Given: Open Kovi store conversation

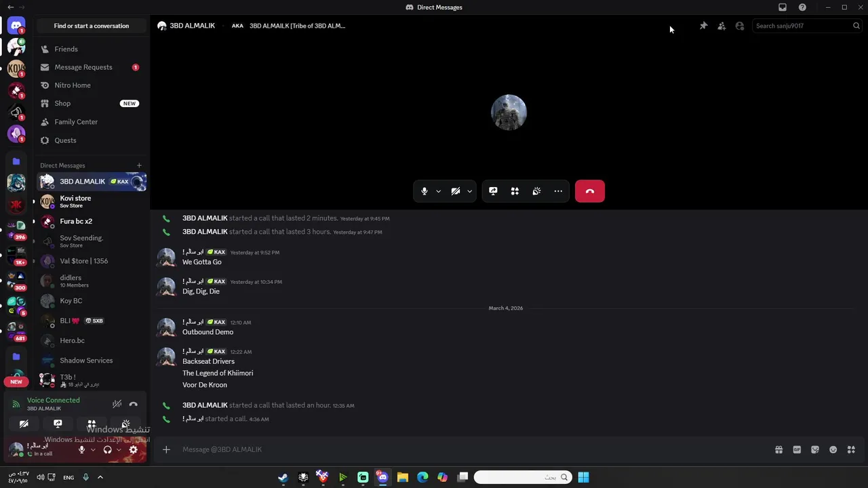Looking at the screenshot, I should tap(92, 201).
